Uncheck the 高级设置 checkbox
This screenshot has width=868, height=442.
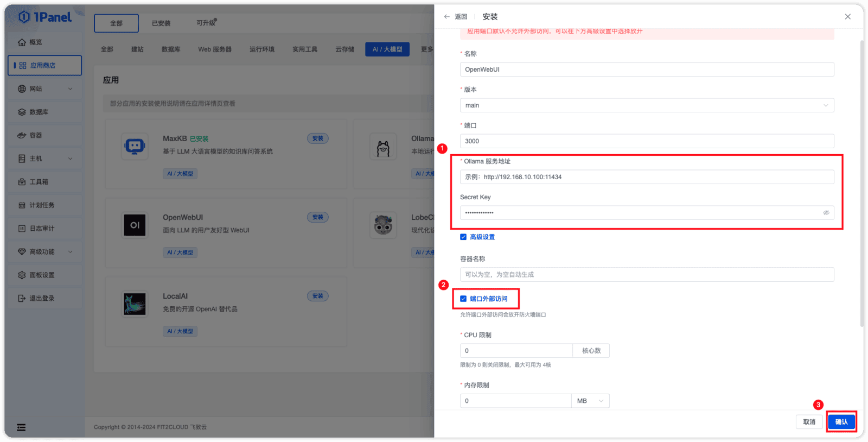pos(463,237)
